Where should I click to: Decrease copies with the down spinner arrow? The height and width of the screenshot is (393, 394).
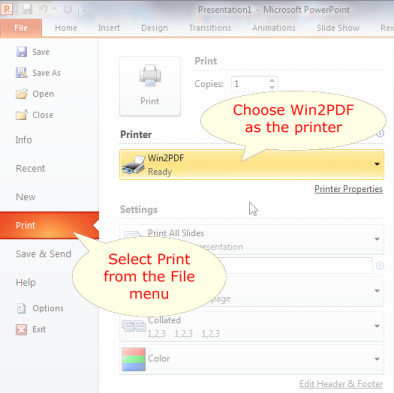(272, 87)
